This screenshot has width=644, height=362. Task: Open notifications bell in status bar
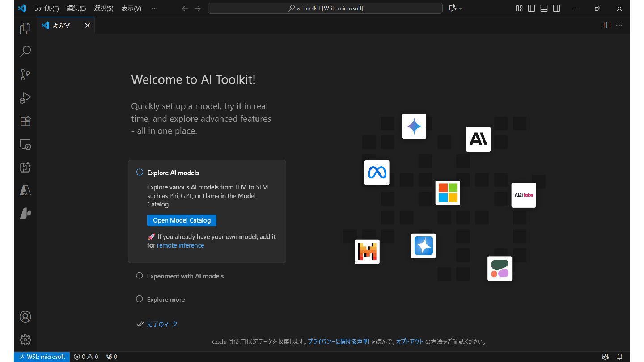click(x=620, y=357)
